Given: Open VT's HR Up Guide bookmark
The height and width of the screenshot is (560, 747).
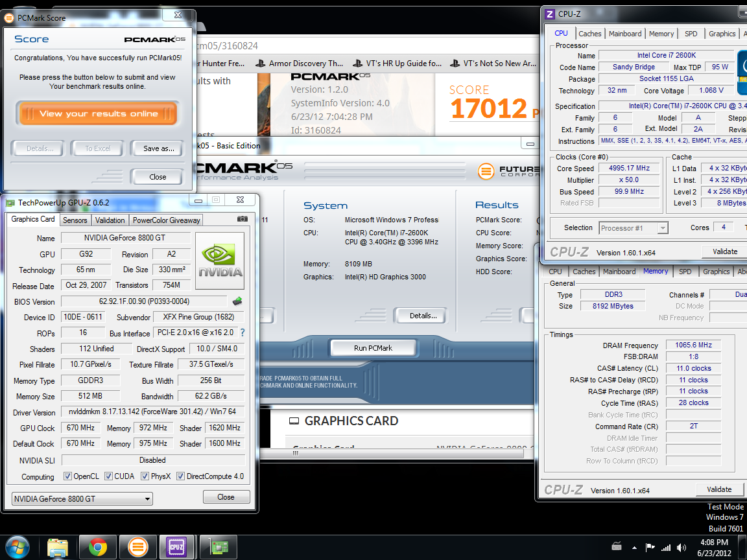Looking at the screenshot, I should click(397, 64).
